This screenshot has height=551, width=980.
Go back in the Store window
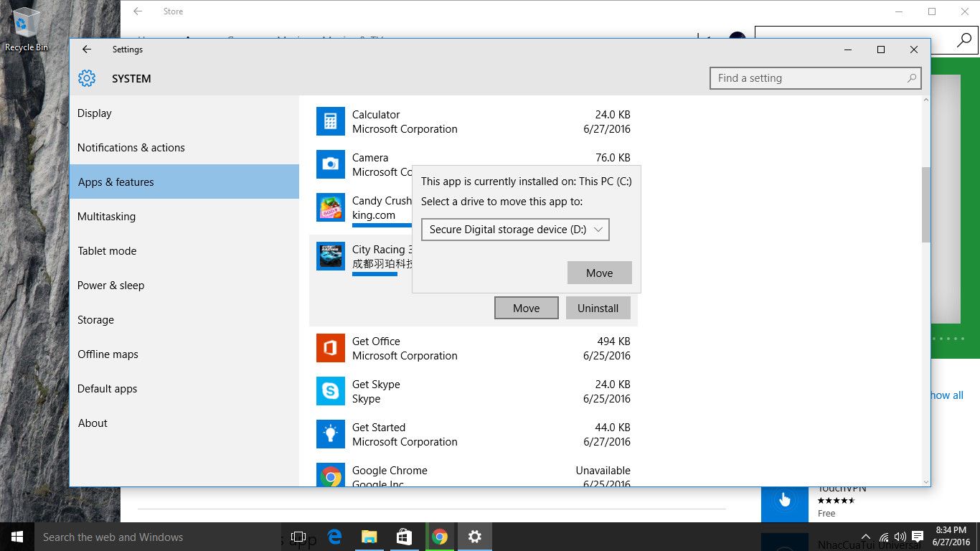pyautogui.click(x=138, y=11)
